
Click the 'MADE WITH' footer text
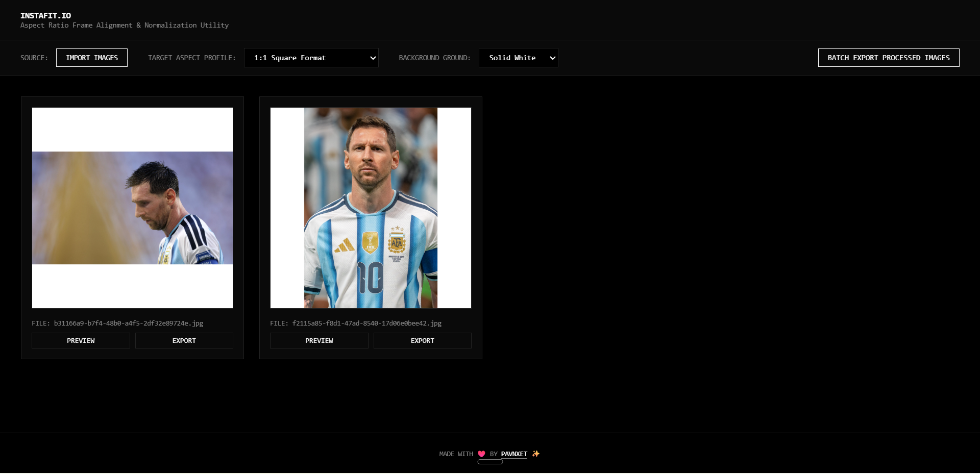(x=456, y=454)
